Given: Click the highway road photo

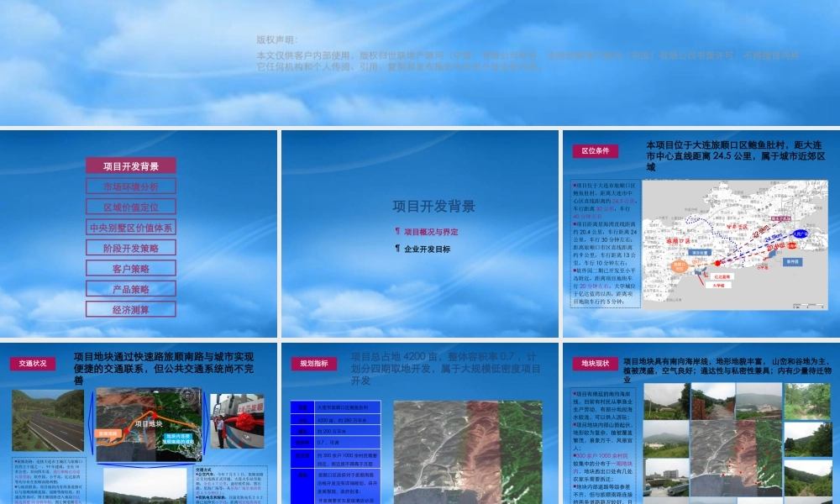Looking at the screenshot, I should click(x=48, y=421).
